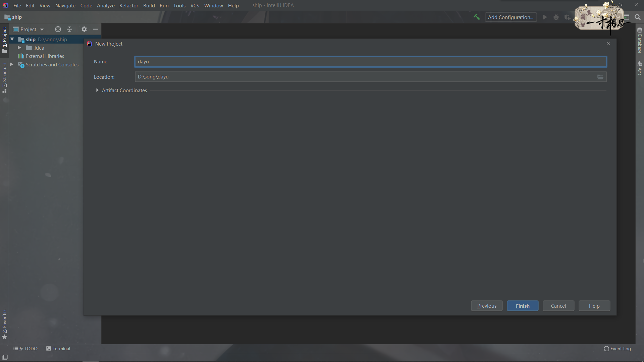Open Project panel settings gear
644x362 pixels.
tap(84, 29)
